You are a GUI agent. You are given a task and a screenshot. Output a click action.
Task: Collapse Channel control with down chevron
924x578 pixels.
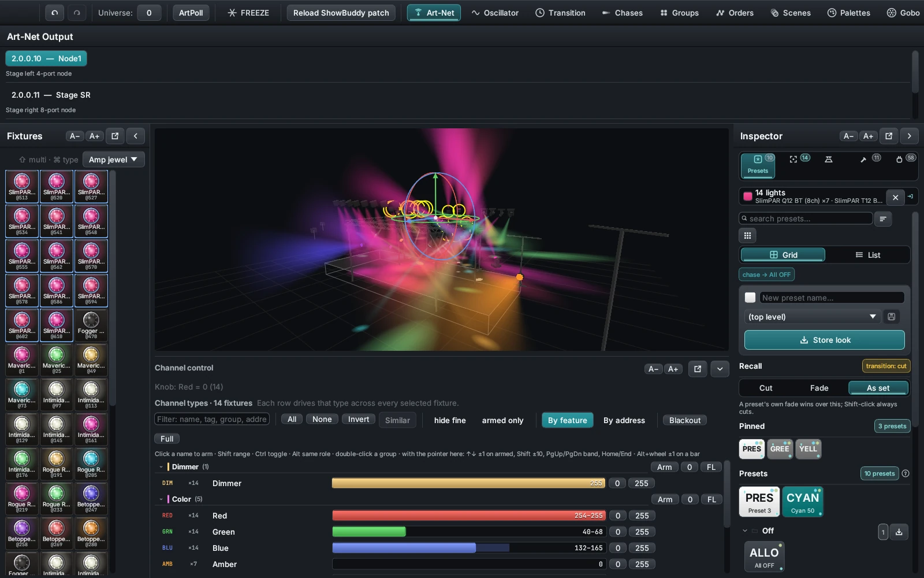pyautogui.click(x=720, y=369)
